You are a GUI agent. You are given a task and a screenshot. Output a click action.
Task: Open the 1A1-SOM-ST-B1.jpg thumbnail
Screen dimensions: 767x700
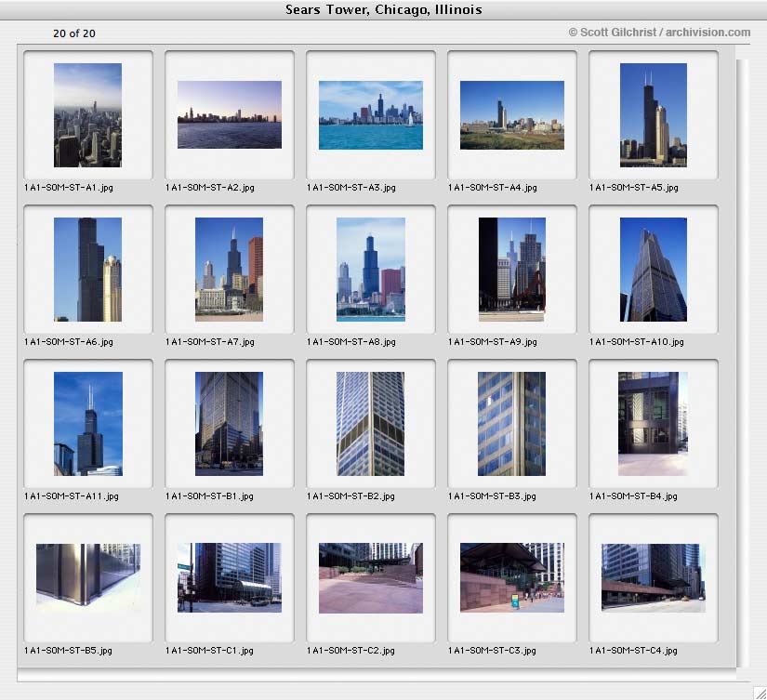[229, 424]
